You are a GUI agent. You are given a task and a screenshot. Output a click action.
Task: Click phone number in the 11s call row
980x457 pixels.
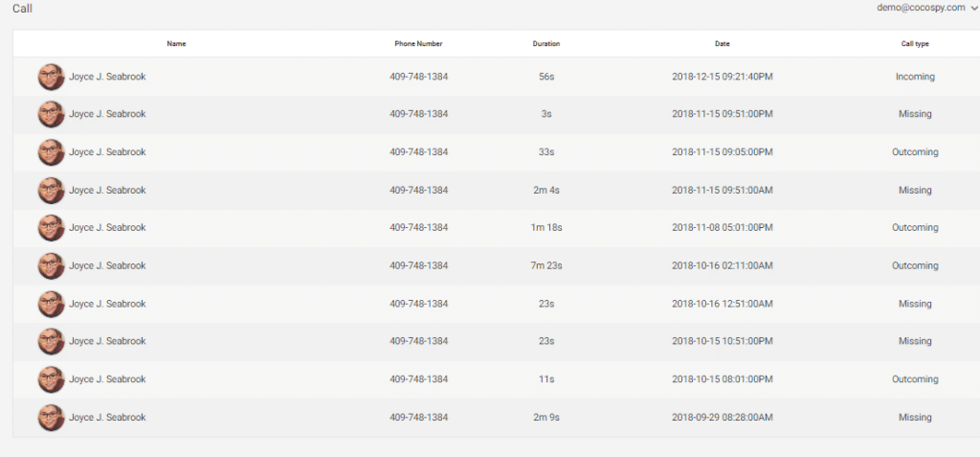419,379
